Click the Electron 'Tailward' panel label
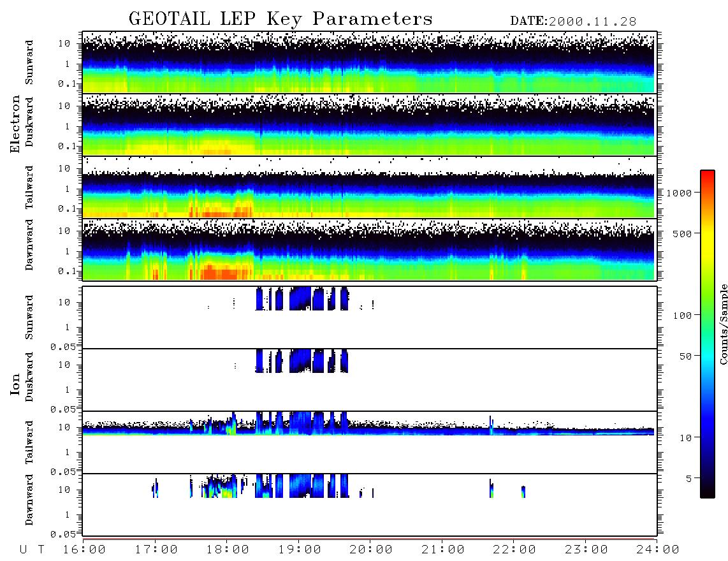Image resolution: width=728 pixels, height=561 pixels. (x=29, y=187)
